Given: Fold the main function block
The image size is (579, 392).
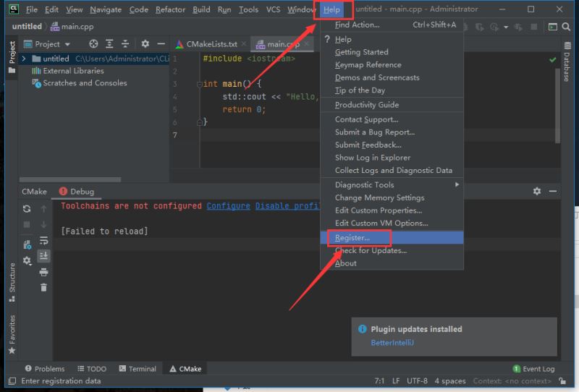Looking at the screenshot, I should (x=200, y=84).
